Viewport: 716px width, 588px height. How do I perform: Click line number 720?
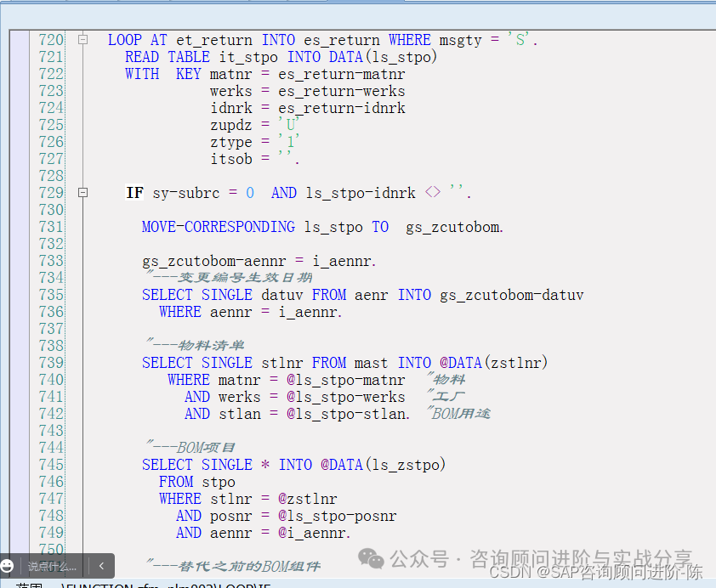(51, 40)
